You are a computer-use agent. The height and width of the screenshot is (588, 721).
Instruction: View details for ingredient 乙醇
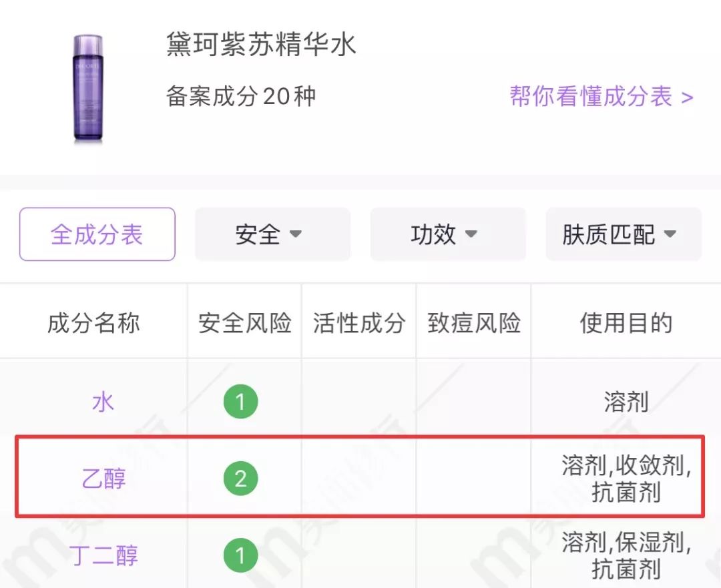tap(103, 478)
